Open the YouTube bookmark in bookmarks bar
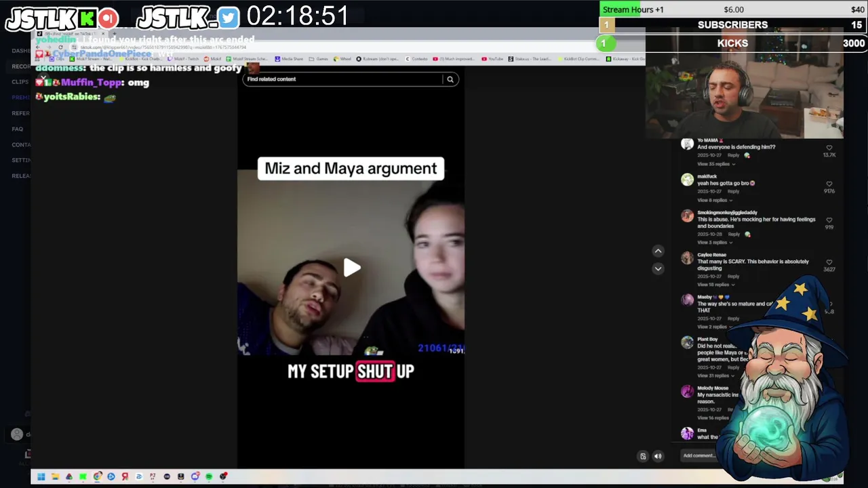 point(492,59)
